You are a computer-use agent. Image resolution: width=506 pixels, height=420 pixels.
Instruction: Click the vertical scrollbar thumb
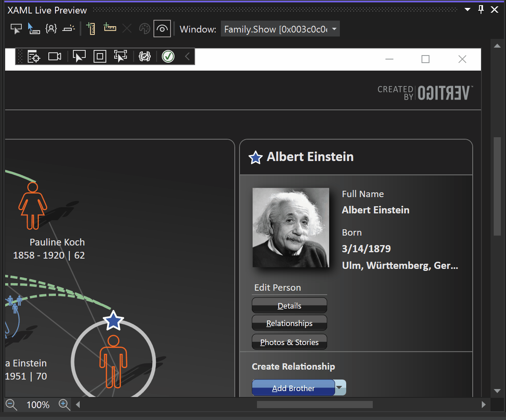click(x=497, y=186)
